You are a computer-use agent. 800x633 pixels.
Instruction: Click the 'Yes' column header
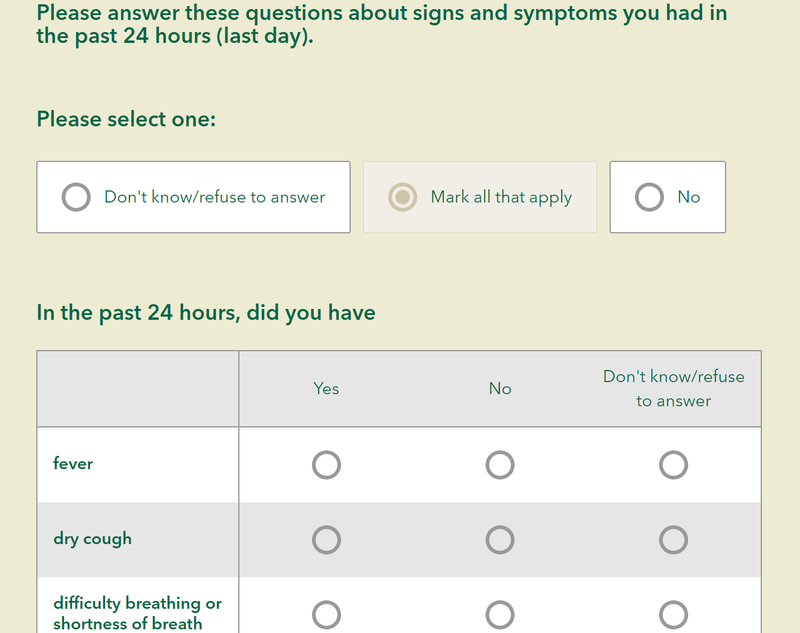(326, 388)
